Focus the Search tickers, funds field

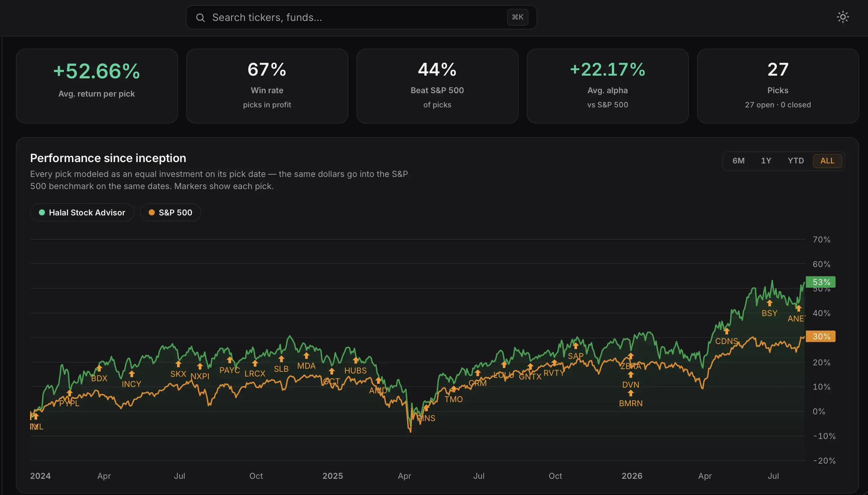coord(361,17)
